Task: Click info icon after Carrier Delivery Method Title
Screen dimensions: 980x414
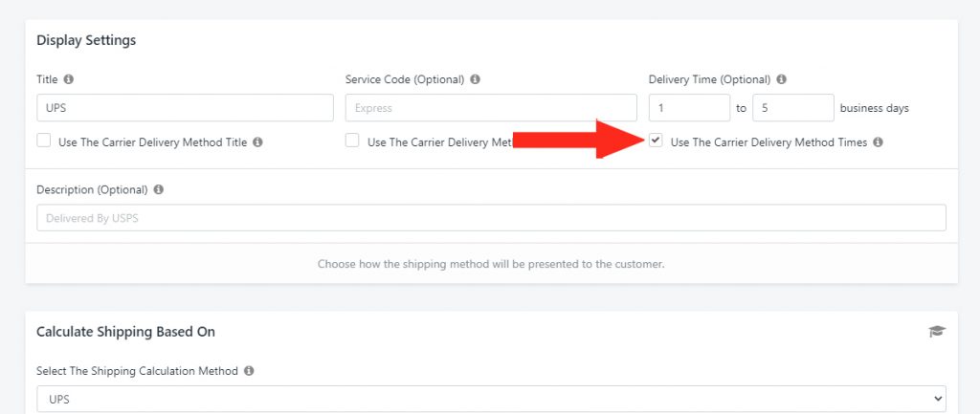Action: coord(257,142)
